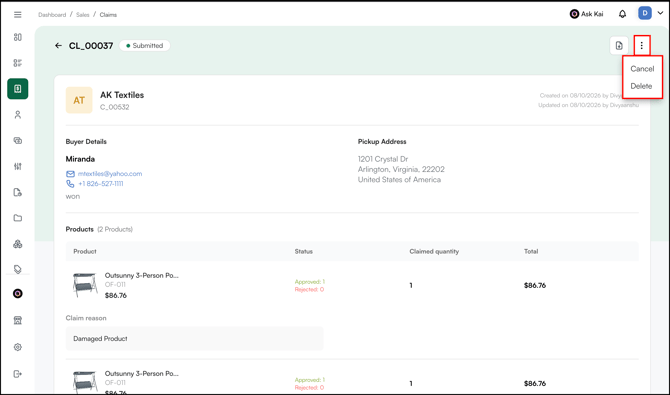Click the phone number +1 826-527-1111
Image resolution: width=670 pixels, height=395 pixels.
(x=101, y=184)
